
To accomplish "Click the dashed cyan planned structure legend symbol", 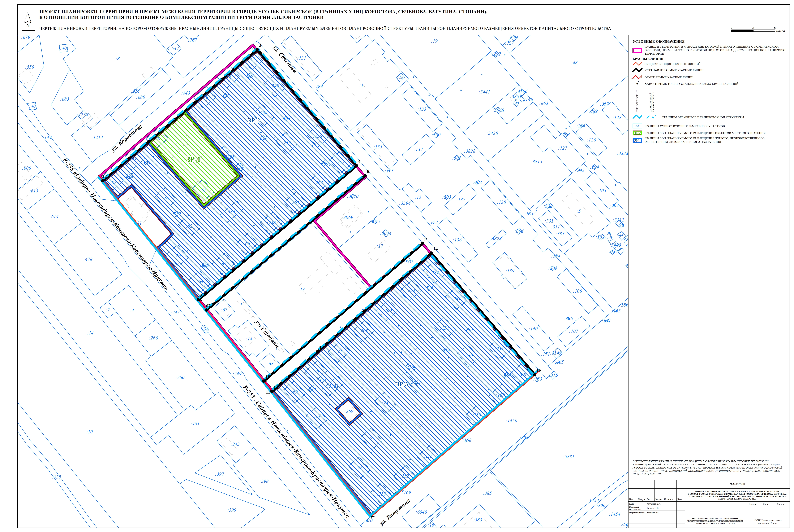I will pyautogui.click(x=651, y=117).
